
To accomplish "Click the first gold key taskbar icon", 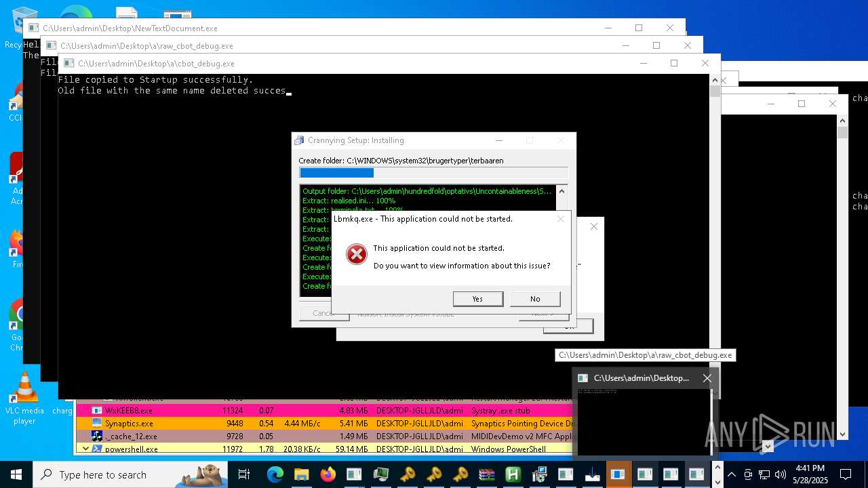I will pyautogui.click(x=407, y=474).
